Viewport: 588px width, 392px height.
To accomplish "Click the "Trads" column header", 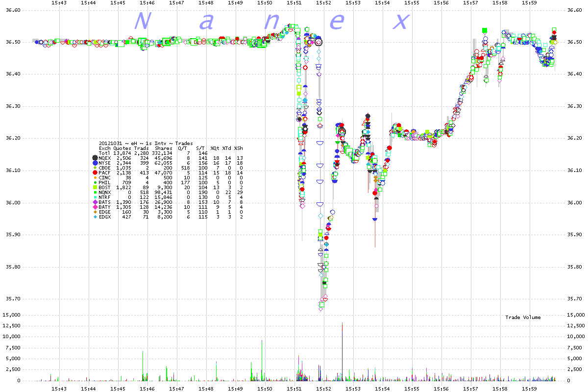I will point(142,148).
